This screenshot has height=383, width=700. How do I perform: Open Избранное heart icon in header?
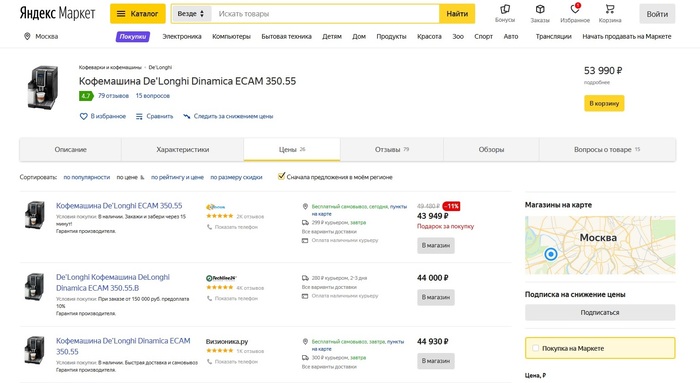[575, 8]
